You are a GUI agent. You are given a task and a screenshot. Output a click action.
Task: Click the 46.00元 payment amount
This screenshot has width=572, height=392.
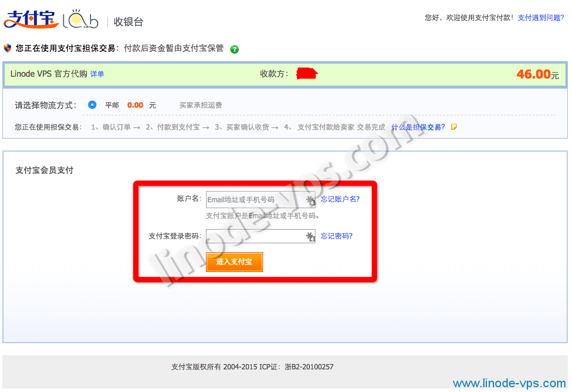(537, 74)
